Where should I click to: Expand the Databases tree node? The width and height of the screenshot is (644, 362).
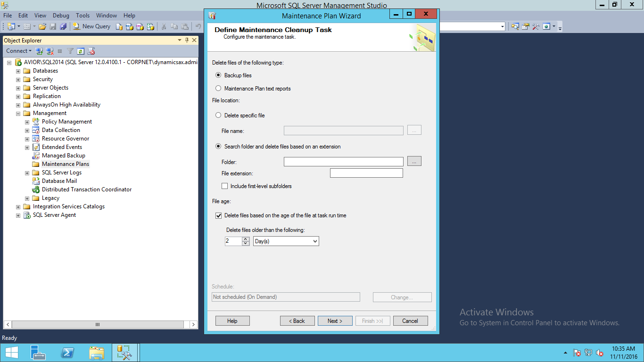18,71
